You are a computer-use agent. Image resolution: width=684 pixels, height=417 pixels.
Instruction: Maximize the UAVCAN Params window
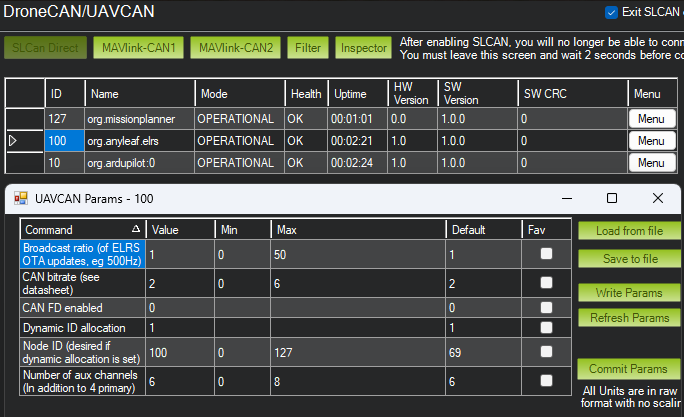pyautogui.click(x=612, y=198)
